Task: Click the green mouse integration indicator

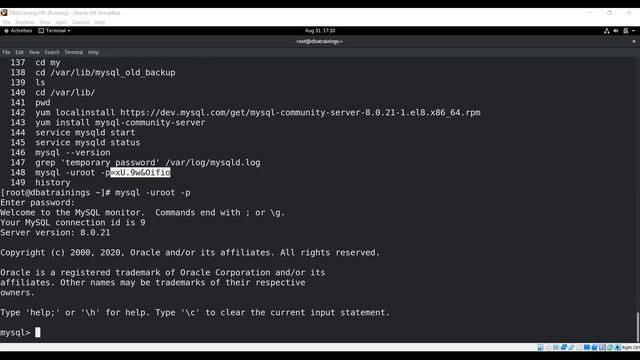Action: point(610,347)
